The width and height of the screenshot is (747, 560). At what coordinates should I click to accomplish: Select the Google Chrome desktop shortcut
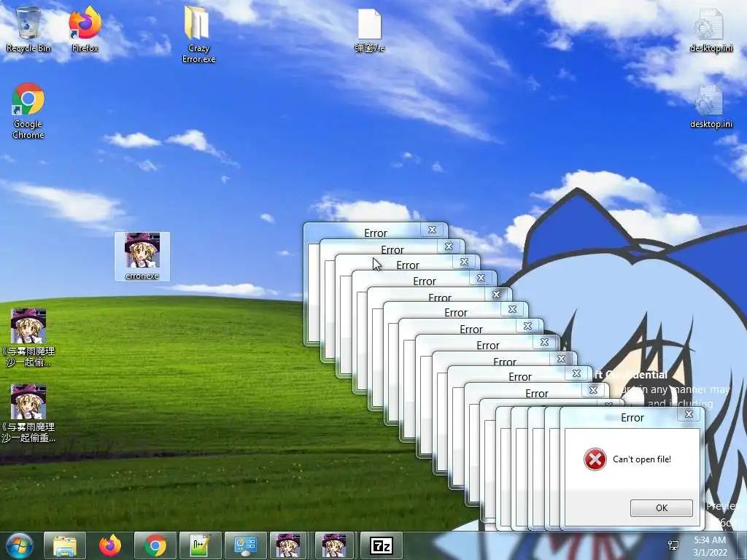pyautogui.click(x=28, y=111)
